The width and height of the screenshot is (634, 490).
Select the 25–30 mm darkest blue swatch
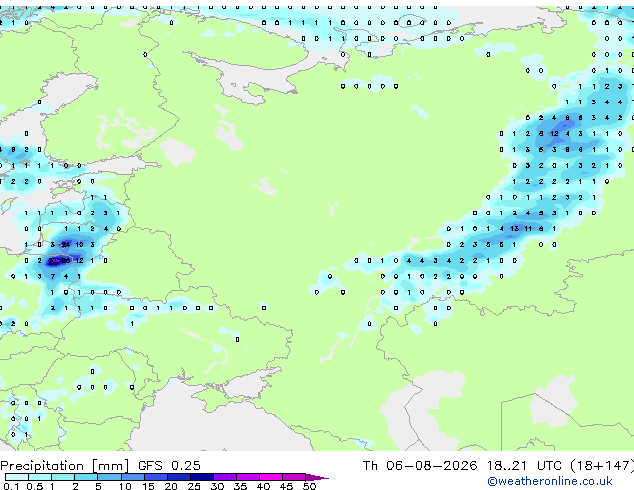click(201, 477)
